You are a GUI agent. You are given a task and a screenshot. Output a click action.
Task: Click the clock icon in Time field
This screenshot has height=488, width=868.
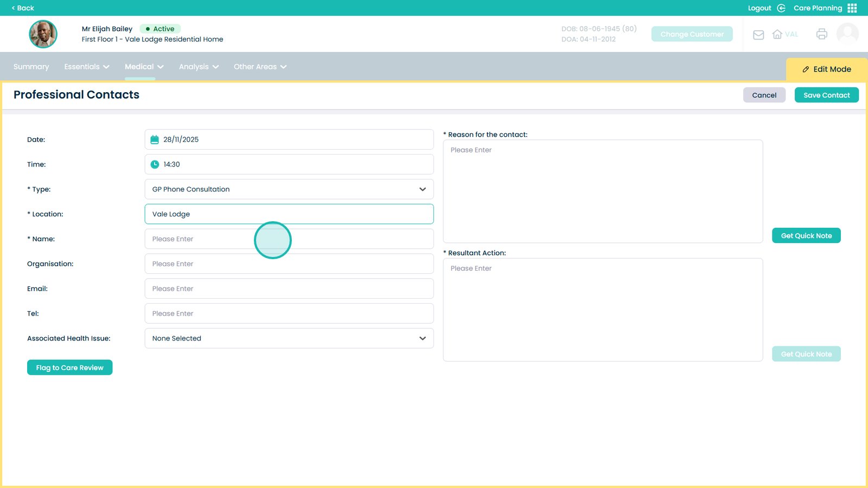(155, 164)
